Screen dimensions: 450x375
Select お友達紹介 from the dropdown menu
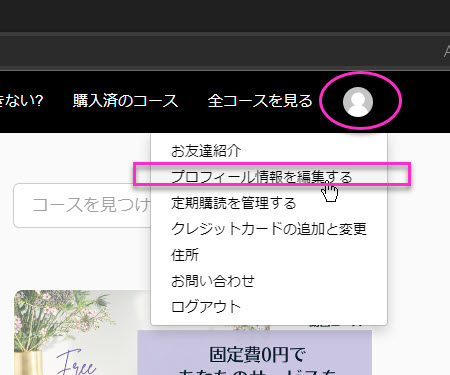pos(206,151)
